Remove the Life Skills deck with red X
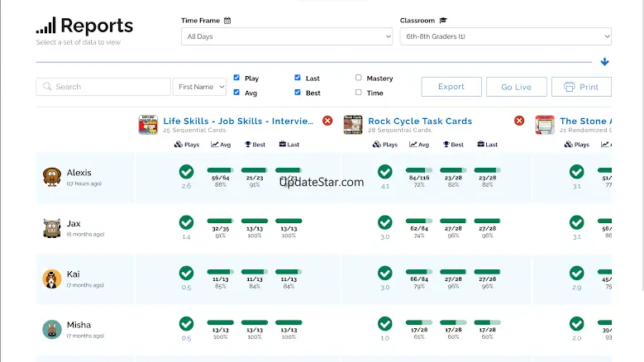 click(x=327, y=121)
